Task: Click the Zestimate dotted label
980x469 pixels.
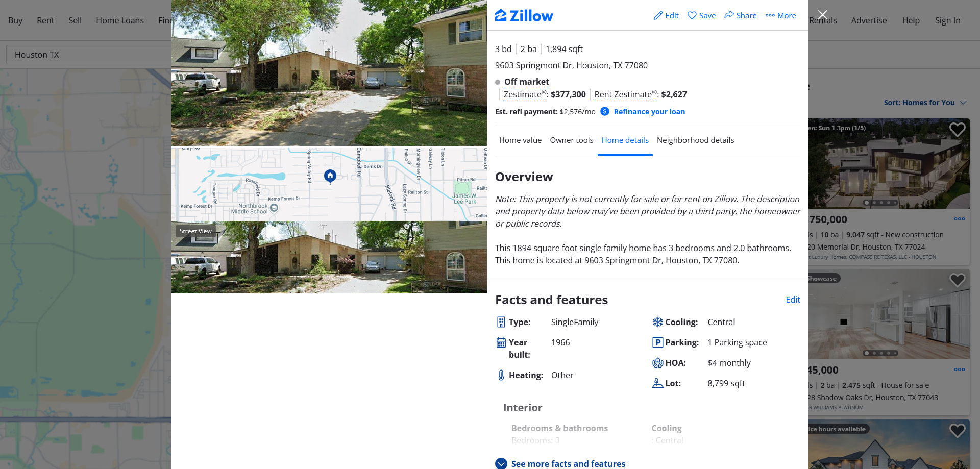Action: coord(525,94)
